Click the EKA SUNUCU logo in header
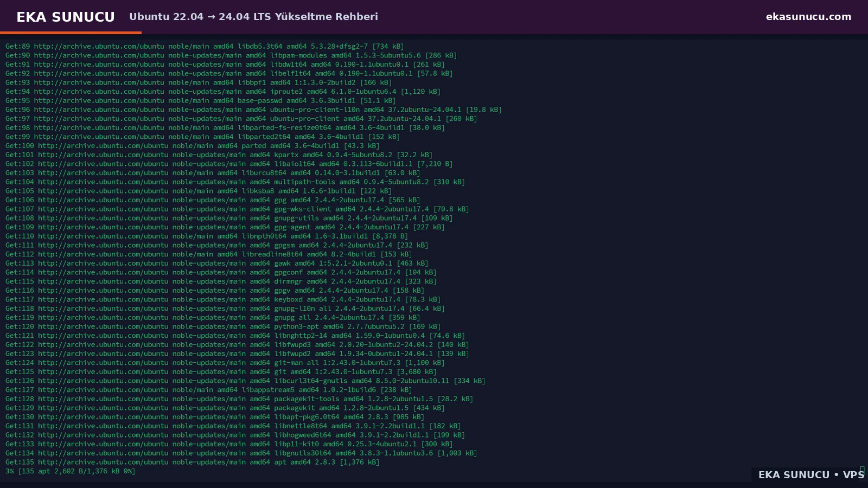This screenshot has width=868, height=488. click(x=66, y=17)
